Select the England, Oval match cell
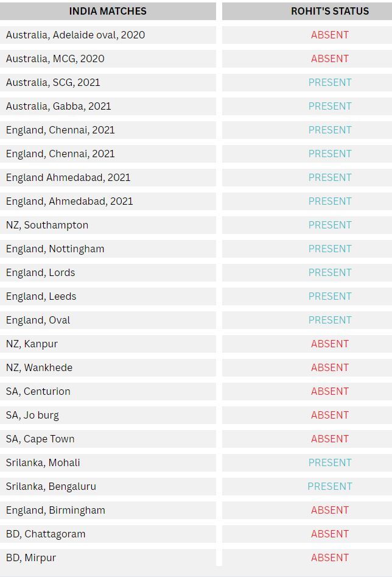392x577 pixels. [108, 320]
